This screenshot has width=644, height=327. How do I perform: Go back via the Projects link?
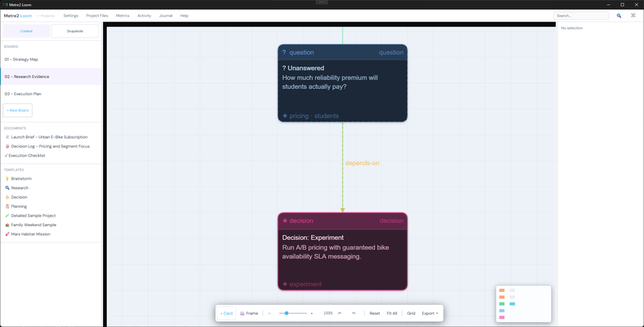46,16
